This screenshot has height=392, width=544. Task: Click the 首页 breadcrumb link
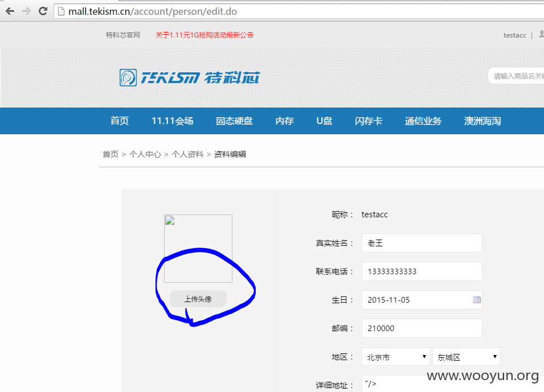pyautogui.click(x=111, y=154)
